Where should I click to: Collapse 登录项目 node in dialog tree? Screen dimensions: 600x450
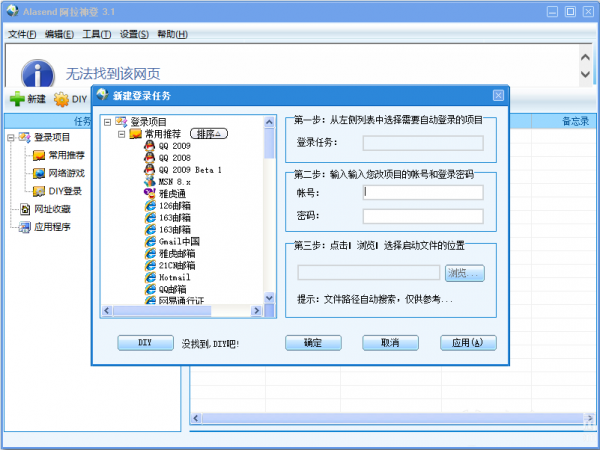tap(108, 122)
